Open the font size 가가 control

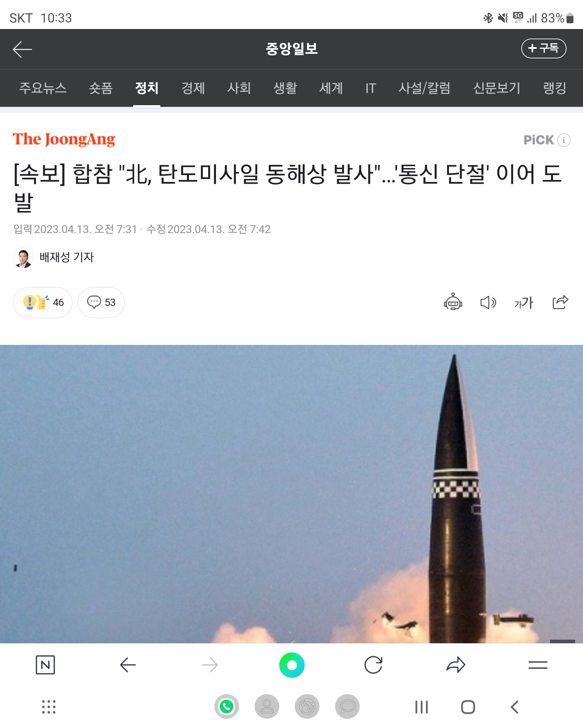coord(524,303)
